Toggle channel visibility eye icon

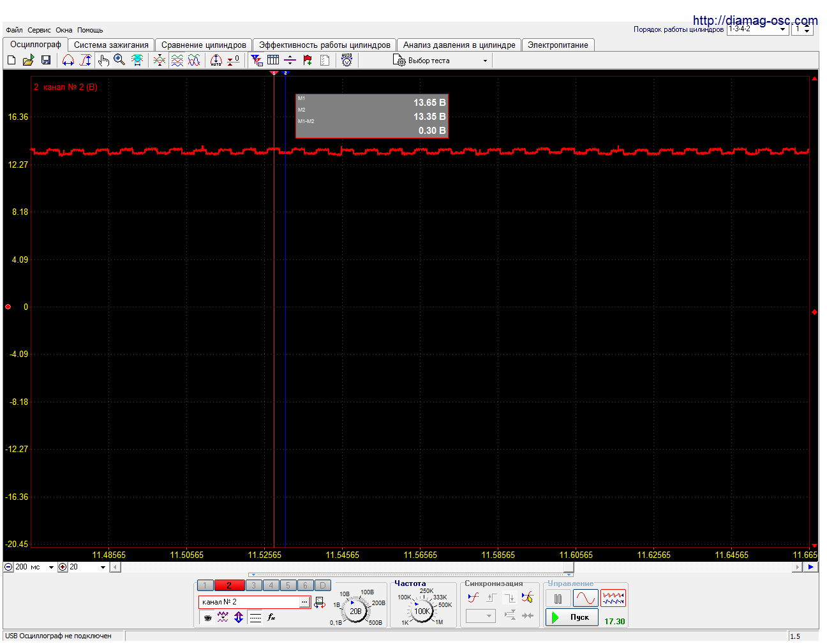(207, 617)
